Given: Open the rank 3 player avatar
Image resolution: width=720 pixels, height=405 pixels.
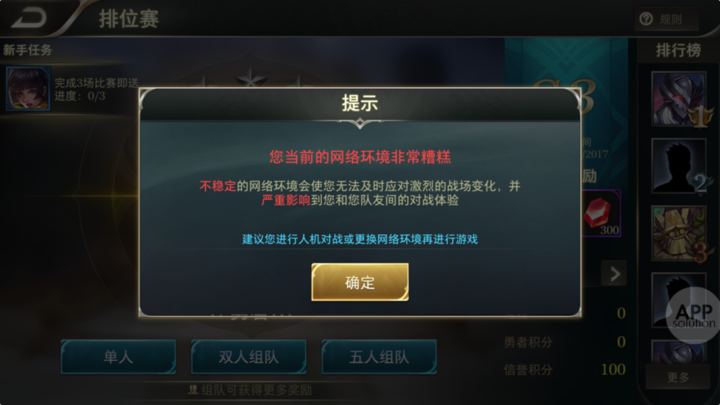Looking at the screenshot, I should click(679, 233).
